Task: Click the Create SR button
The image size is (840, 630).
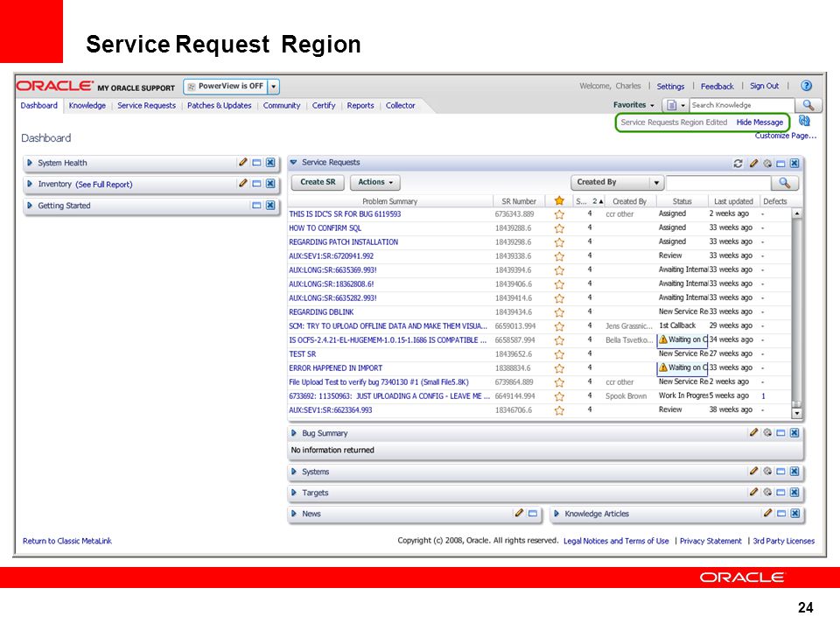Action: coord(318,182)
